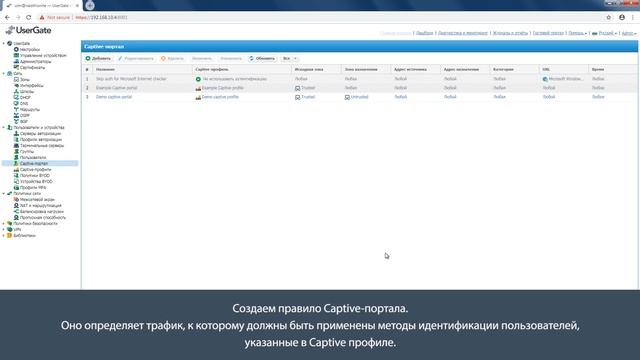This screenshot has width=640, height=360.
Task: Open DHCP settings in sidebar
Action: [x=25, y=98]
